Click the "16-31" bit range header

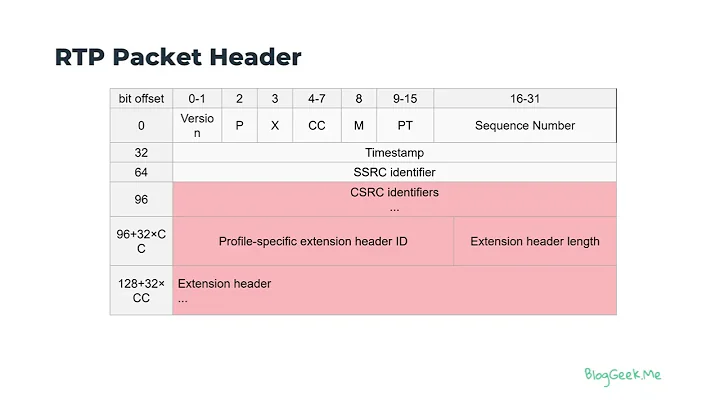[525, 98]
